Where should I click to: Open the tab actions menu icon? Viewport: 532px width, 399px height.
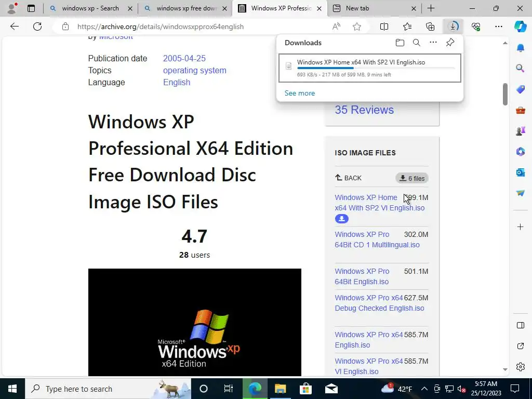click(x=31, y=8)
